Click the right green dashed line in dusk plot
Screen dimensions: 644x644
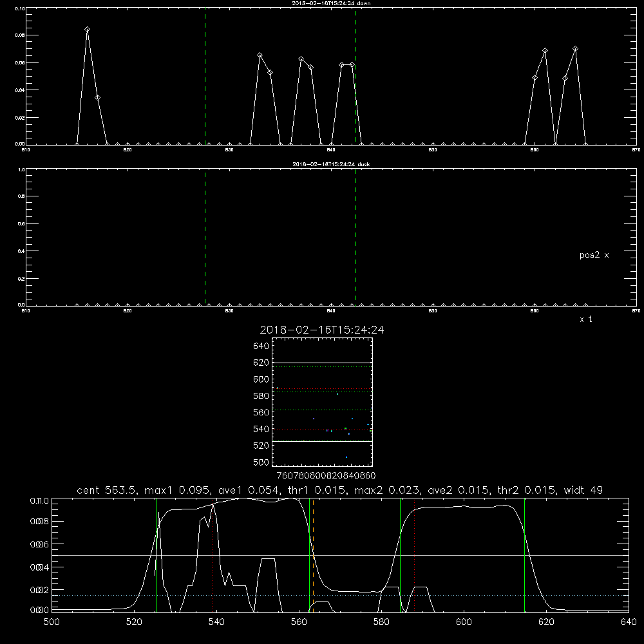coord(355,238)
